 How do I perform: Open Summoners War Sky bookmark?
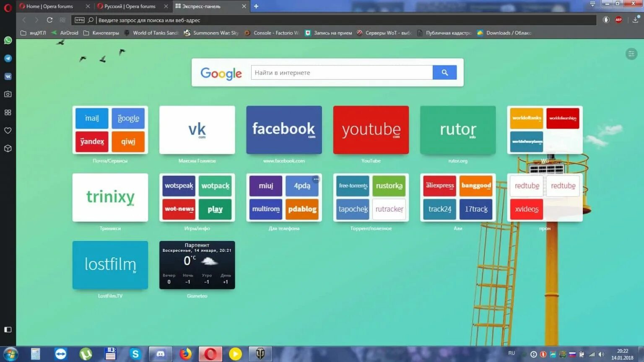[x=211, y=33]
